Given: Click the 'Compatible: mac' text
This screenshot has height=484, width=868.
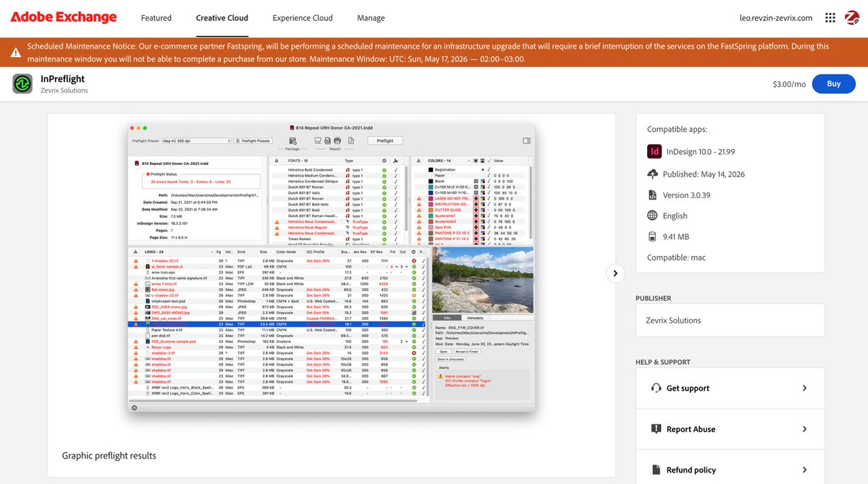Looking at the screenshot, I should click(676, 258).
